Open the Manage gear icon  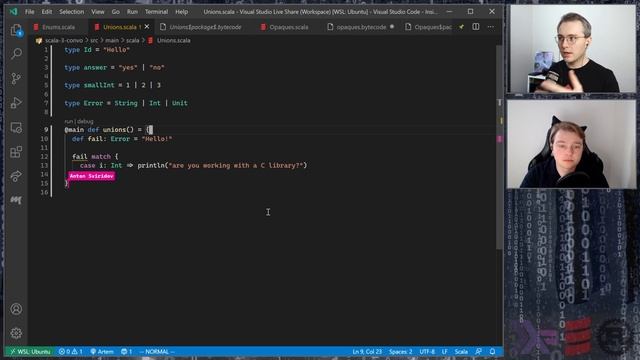(16, 333)
